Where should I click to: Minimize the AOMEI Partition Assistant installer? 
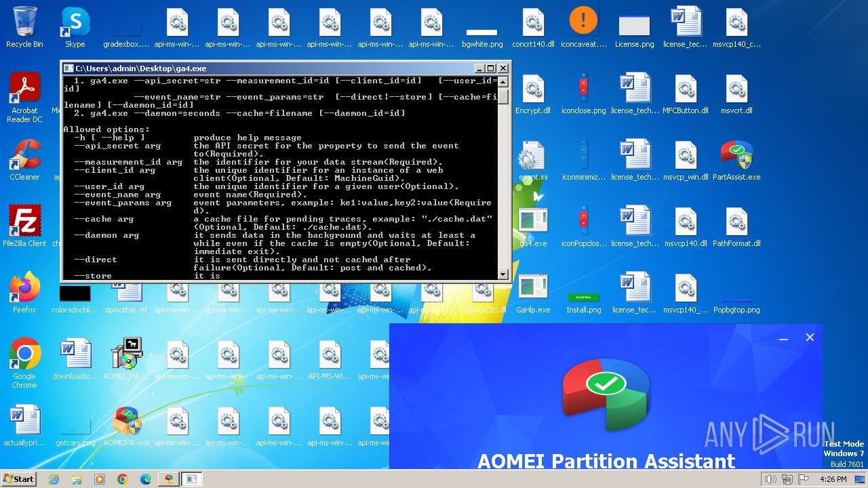[x=783, y=338]
